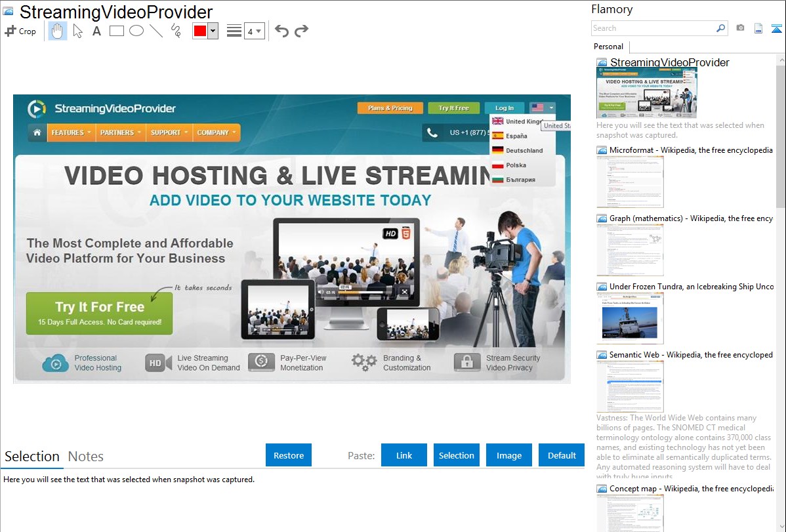Click the green Try It Free header button
786x532 pixels.
(x=453, y=108)
